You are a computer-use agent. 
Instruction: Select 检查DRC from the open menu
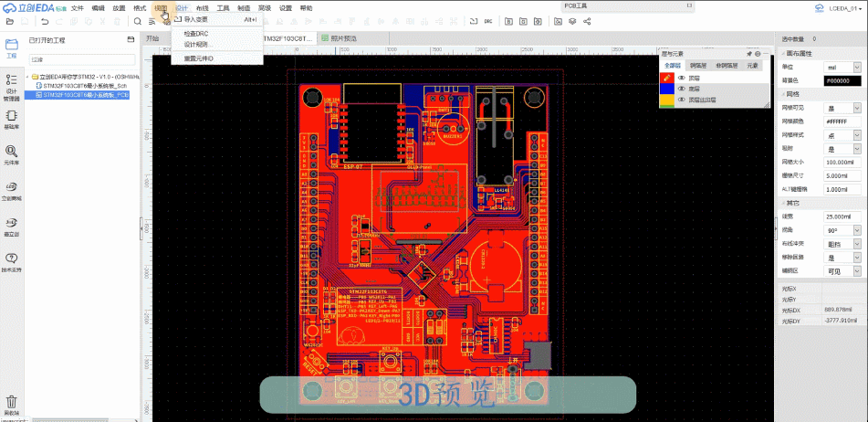[x=196, y=33]
